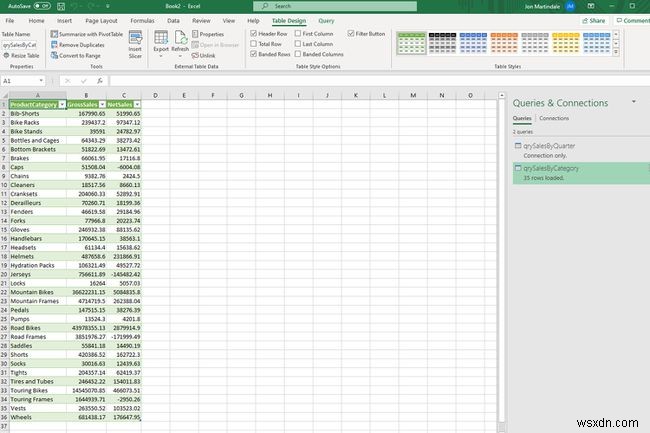This screenshot has height=433, width=650.
Task: Click Remove Duplicates tool
Action: tap(78, 45)
